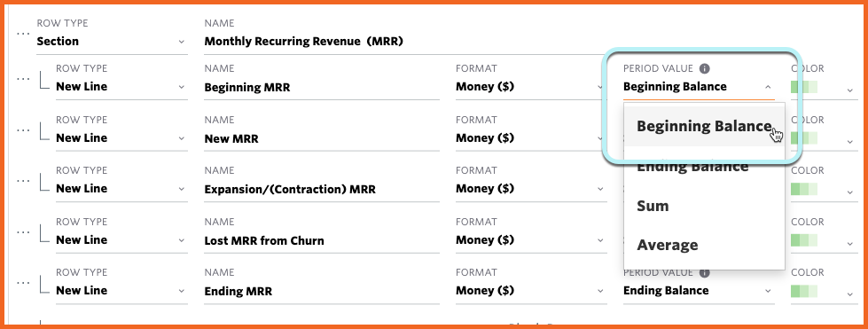Screen dimensions: 868x329
Task: Open the Row Type dropdown for Lost MRR from Churn
Action: [121, 239]
